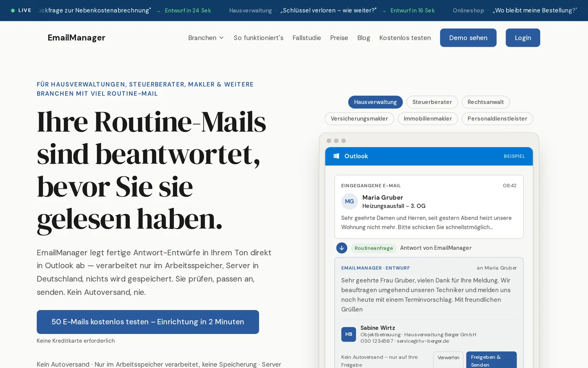
Task: Select the Hausverwaltung industry pill
Action: tap(375, 102)
